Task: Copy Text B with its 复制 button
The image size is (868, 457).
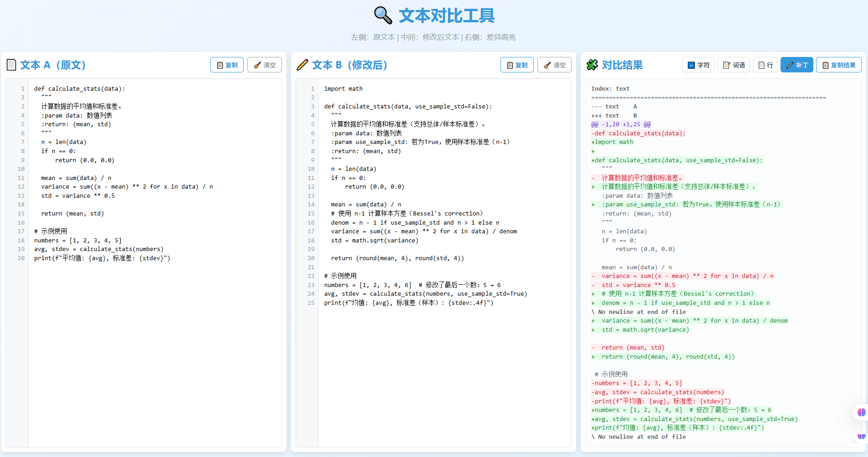Action: click(x=517, y=65)
